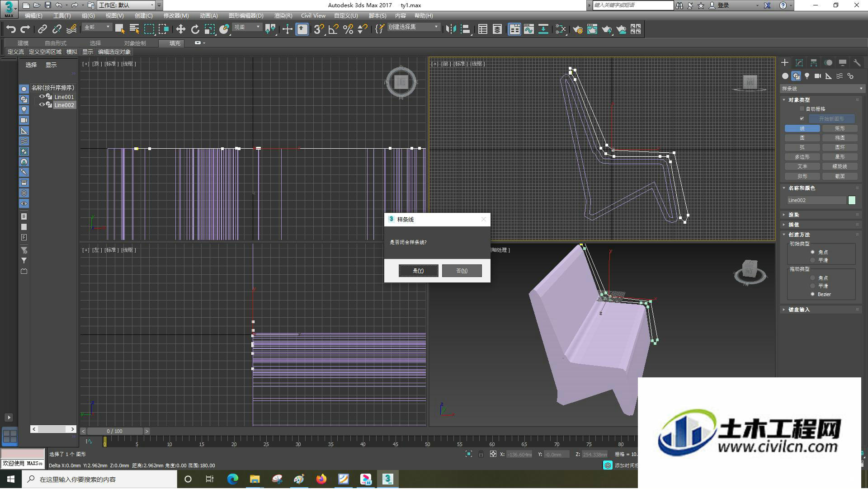The image size is (868, 489).
Task: Switch to the Modify command panel tab
Action: (799, 63)
